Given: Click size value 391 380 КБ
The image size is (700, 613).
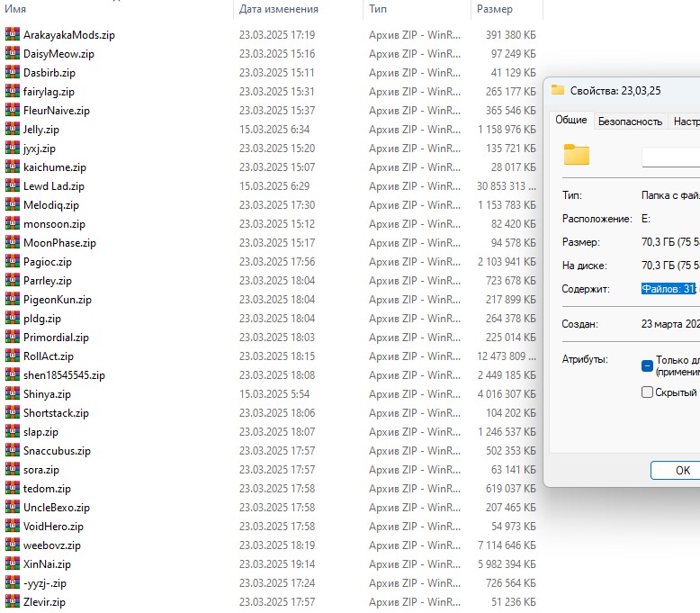Looking at the screenshot, I should [511, 35].
